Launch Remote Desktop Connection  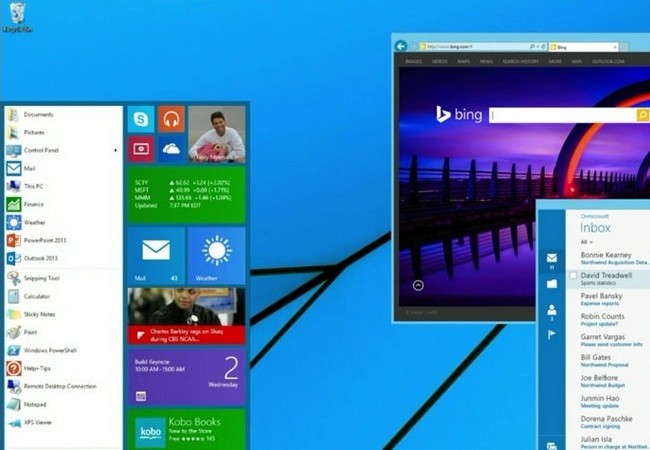[62, 386]
